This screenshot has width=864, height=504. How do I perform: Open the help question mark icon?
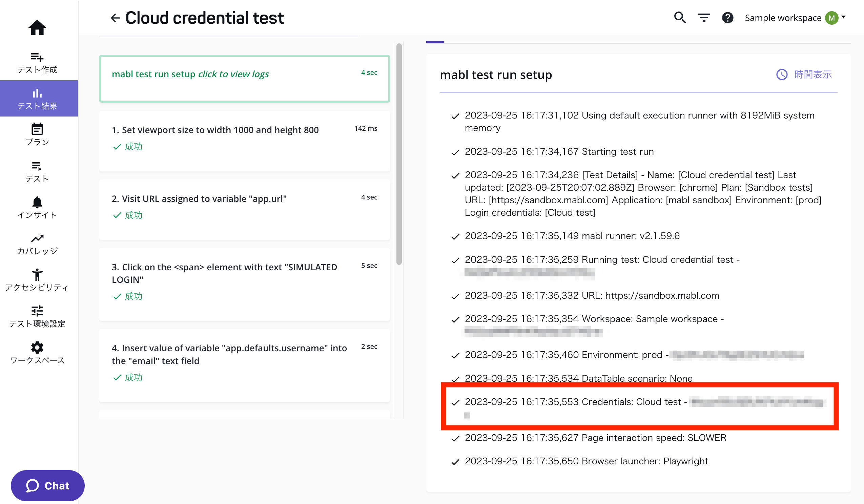[x=727, y=18]
